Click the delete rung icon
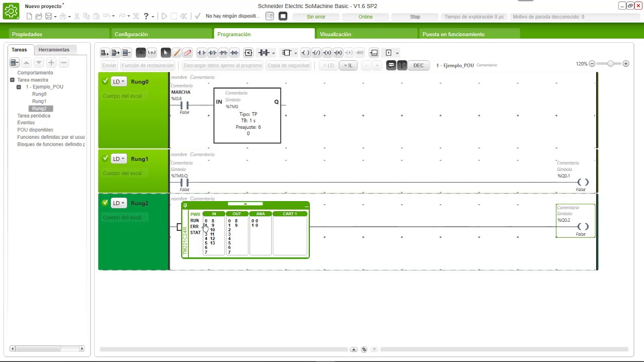 tap(127, 53)
